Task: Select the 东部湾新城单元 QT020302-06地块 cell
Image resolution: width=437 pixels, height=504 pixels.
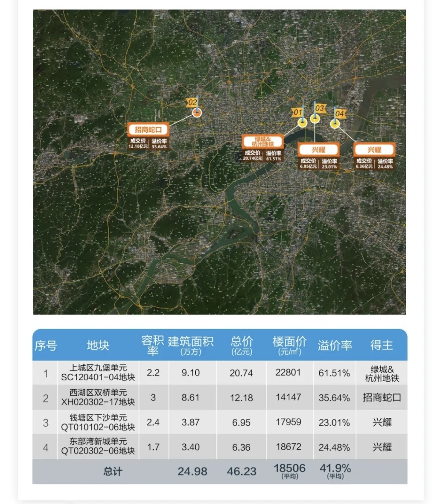Action: coord(98,447)
